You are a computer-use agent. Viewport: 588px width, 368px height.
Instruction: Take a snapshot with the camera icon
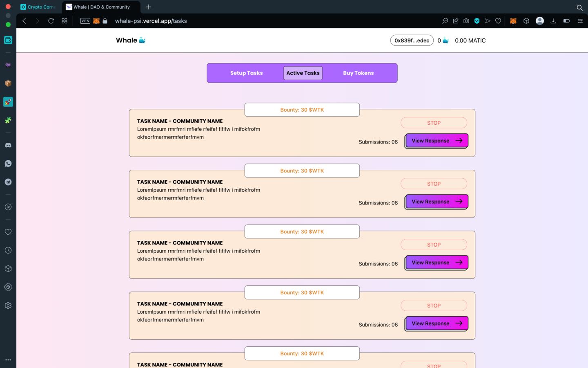pyautogui.click(x=466, y=21)
